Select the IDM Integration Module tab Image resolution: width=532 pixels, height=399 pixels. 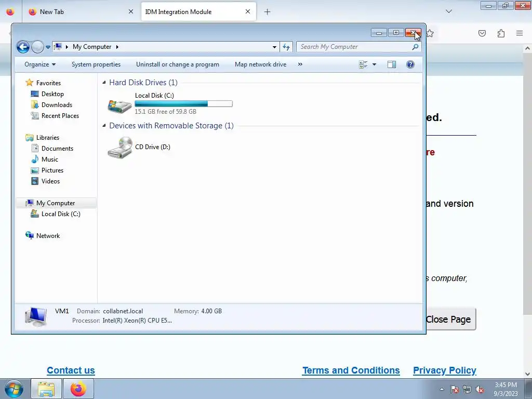point(198,12)
